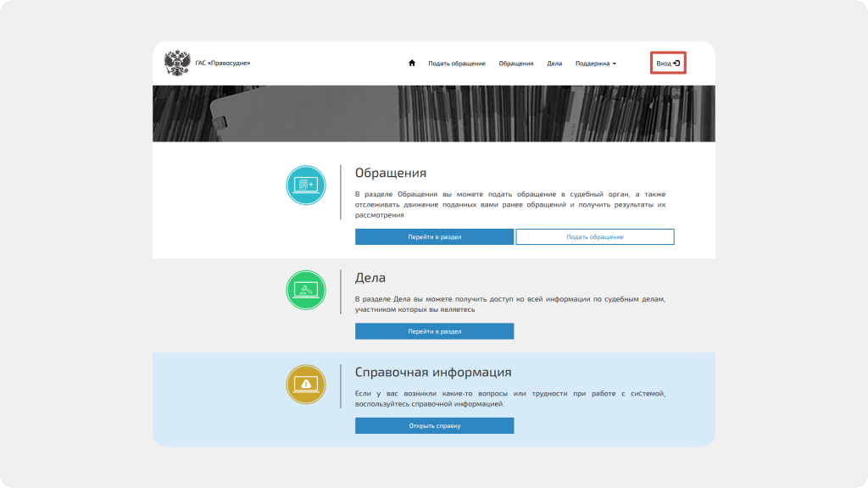Click Перейти в раздел under Обращения
The height and width of the screenshot is (488, 868).
[434, 237]
